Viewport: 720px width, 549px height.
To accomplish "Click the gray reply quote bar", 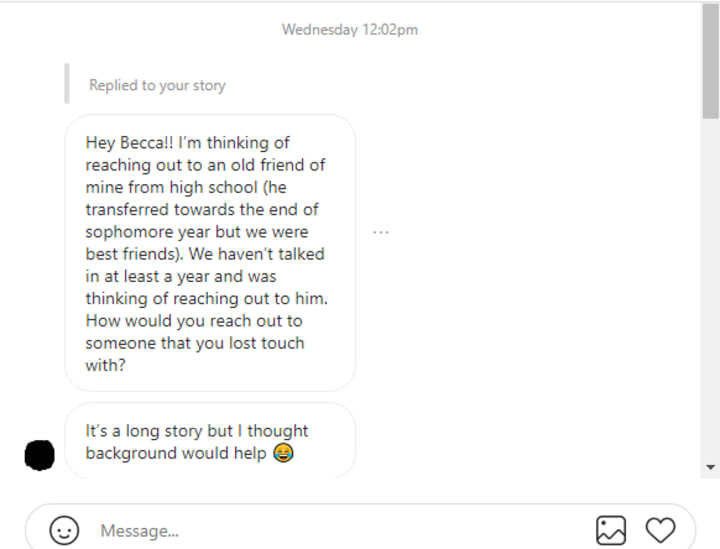I will point(67,84).
